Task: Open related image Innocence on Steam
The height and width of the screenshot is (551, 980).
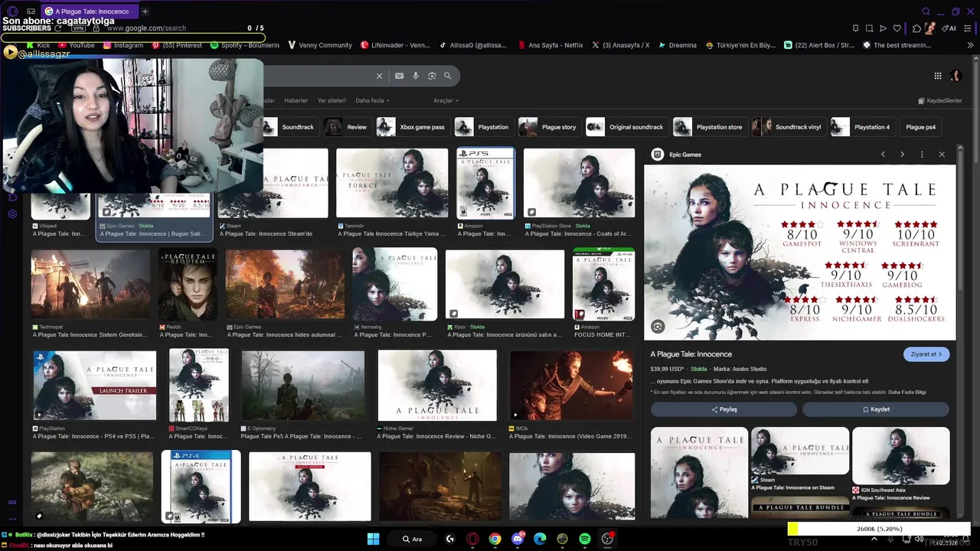Action: click(800, 452)
